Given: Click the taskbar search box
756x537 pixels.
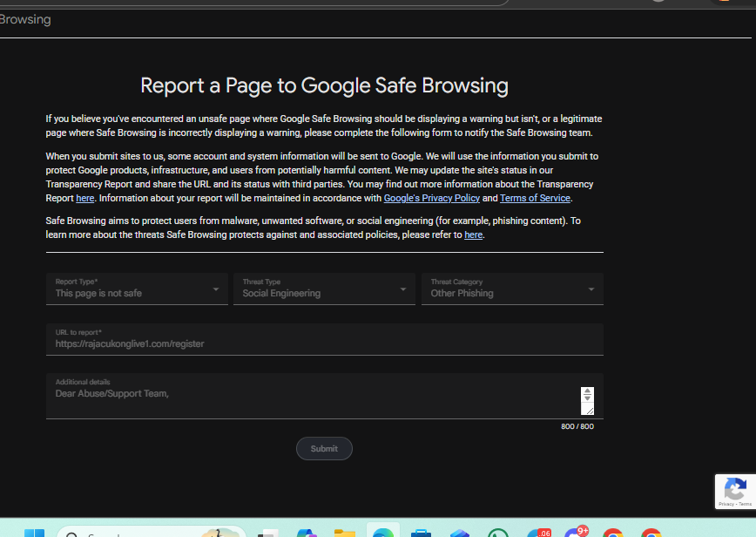Looking at the screenshot, I should (x=151, y=532).
